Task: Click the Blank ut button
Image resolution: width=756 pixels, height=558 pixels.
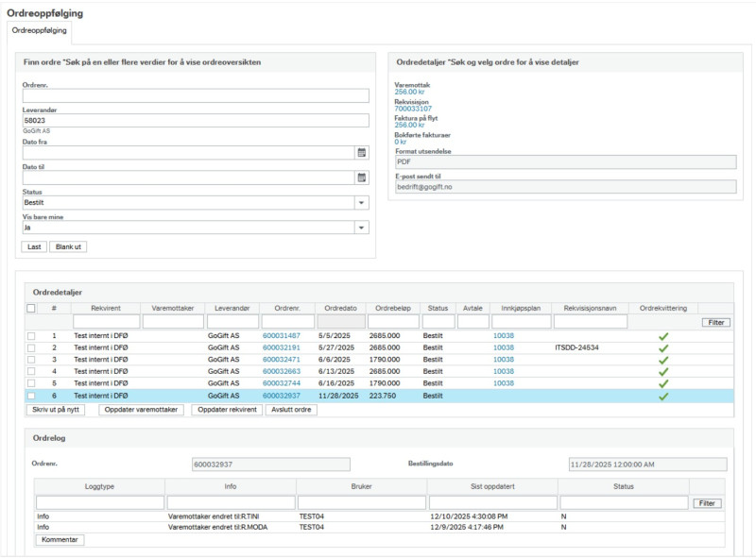Action: (68, 246)
